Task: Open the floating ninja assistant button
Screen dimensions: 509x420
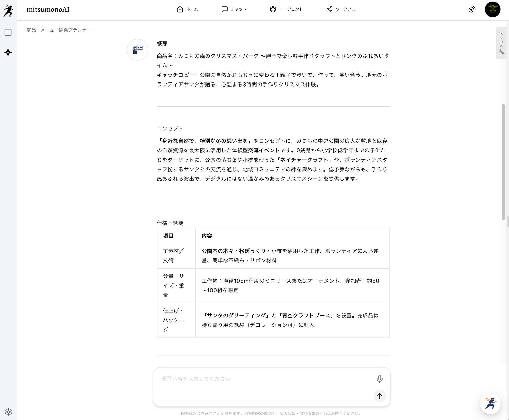Action: (x=490, y=404)
